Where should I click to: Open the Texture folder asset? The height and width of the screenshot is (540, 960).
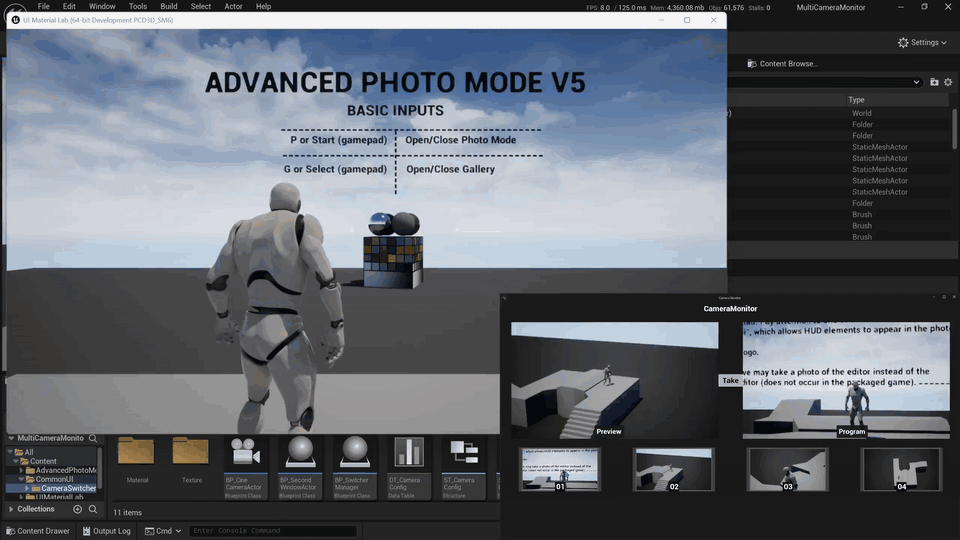(x=191, y=460)
